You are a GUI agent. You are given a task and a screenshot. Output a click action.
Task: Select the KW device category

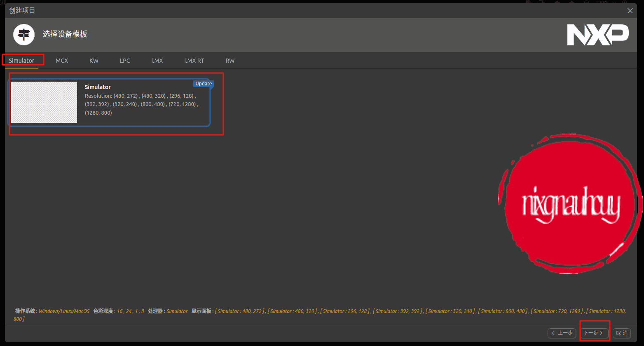click(x=94, y=60)
